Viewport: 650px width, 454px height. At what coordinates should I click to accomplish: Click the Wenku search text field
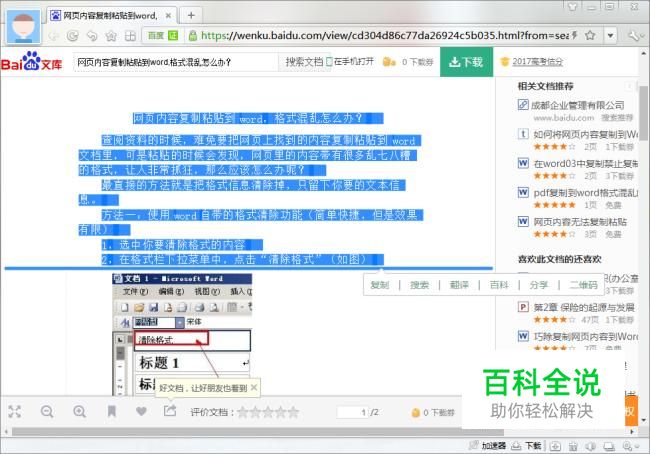click(176, 62)
